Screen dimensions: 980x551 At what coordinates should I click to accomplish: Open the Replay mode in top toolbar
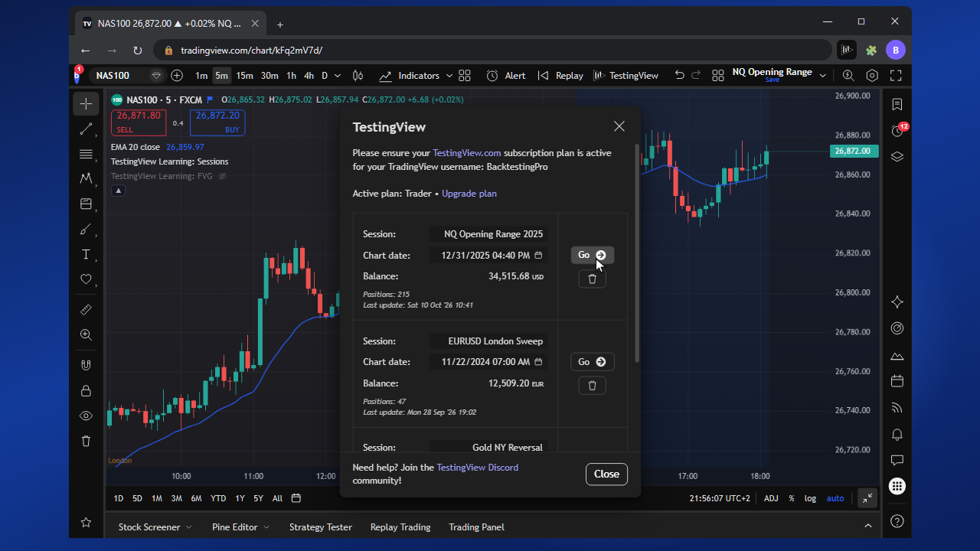(560, 76)
